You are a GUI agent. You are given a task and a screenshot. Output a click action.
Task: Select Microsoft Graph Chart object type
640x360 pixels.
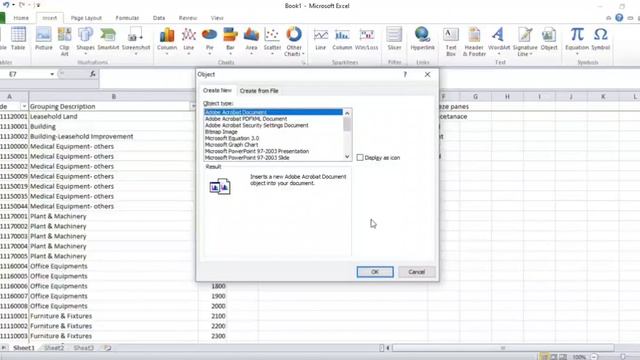pos(273,144)
